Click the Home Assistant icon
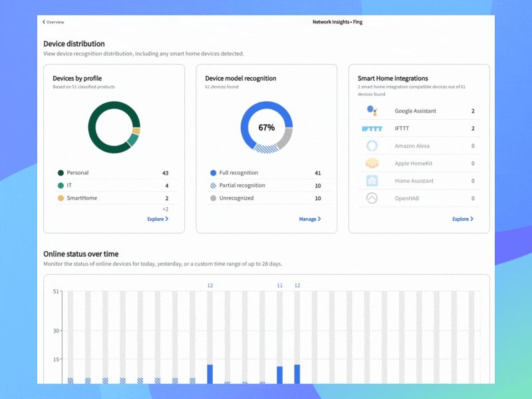 372,181
